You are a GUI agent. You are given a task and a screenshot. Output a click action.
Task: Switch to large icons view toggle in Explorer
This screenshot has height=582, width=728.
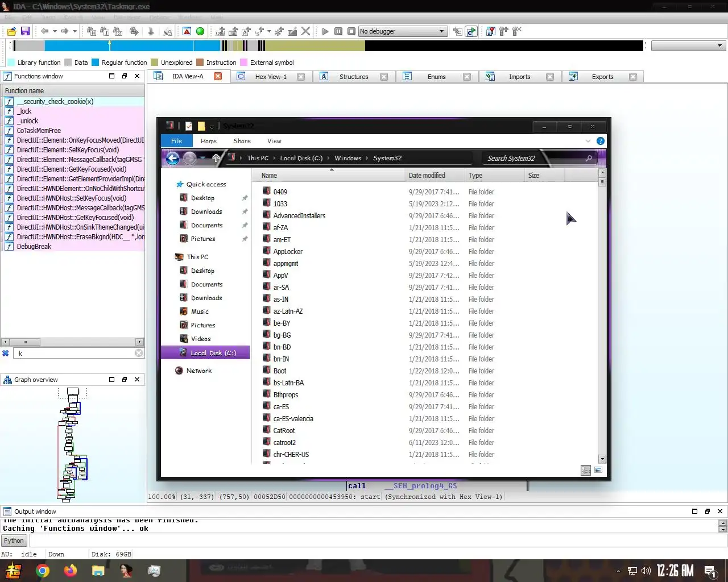(x=598, y=470)
